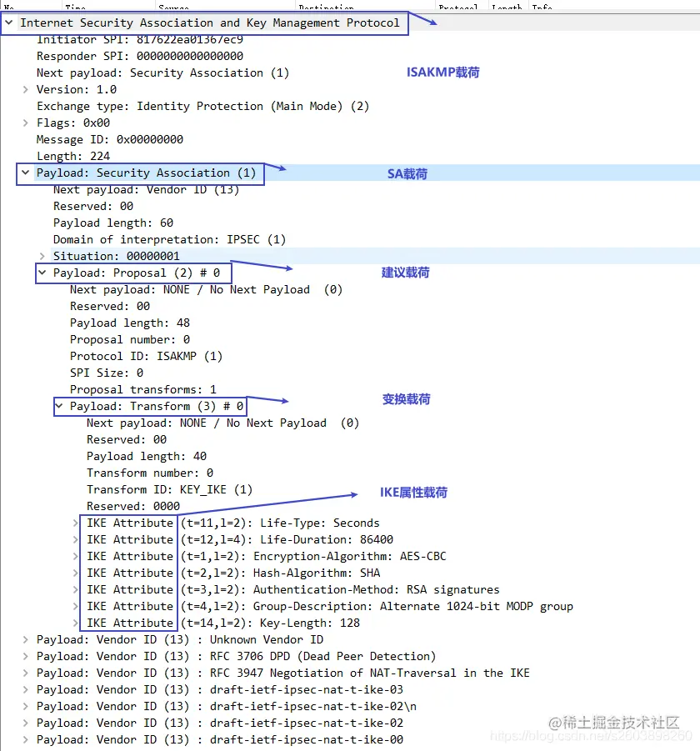The image size is (700, 751).
Task: Expand the Situation: 00000001 field
Action: coord(42,256)
